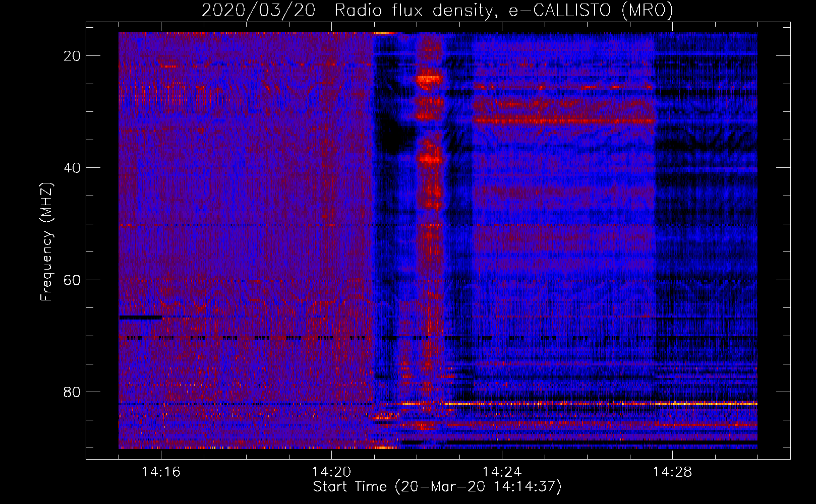The image size is (816, 504).
Task: Click the 14:24 time tick label
Action: pyautogui.click(x=502, y=472)
